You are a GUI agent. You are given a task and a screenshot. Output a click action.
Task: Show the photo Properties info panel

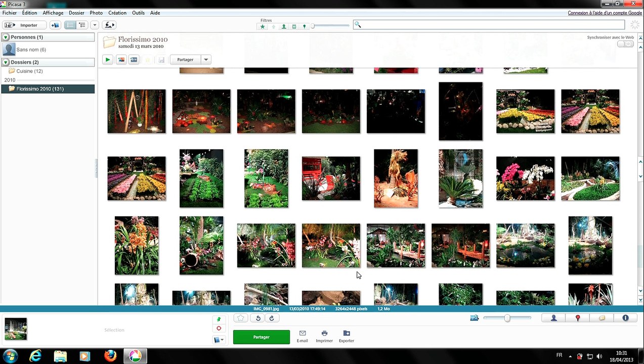pos(625,318)
